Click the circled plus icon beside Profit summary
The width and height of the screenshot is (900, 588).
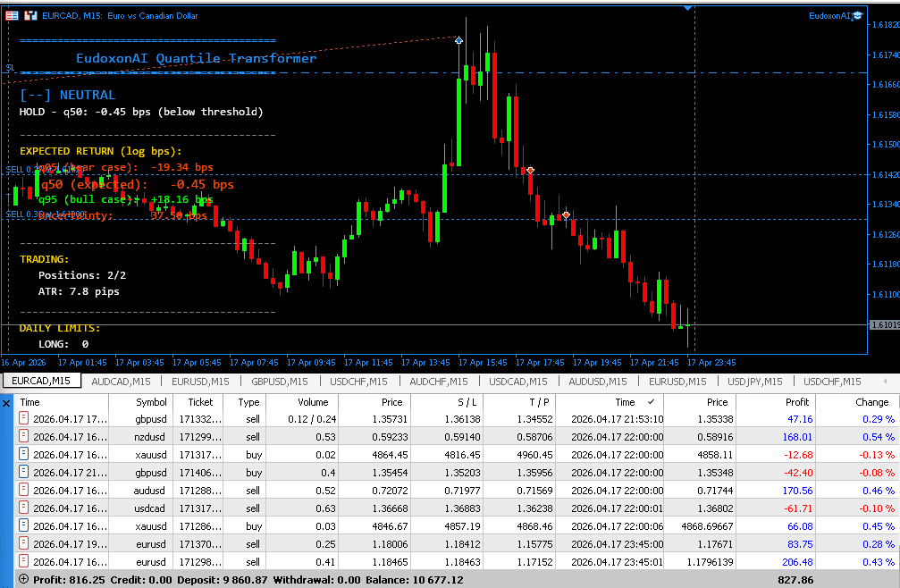(23, 579)
